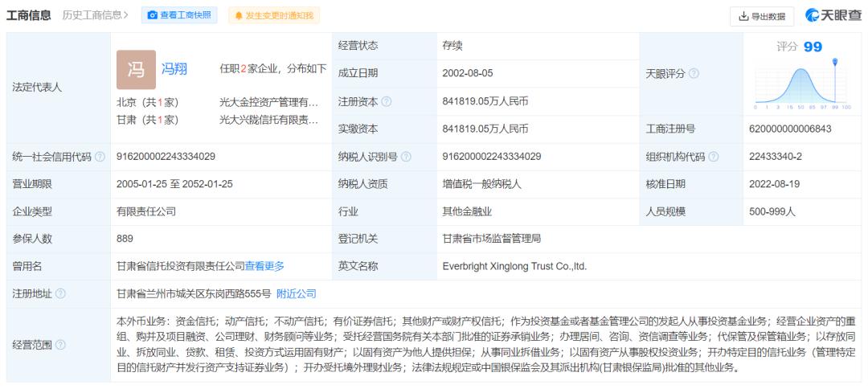The height and width of the screenshot is (389, 868).
Task: Open 附近公司 link
Action: tap(296, 294)
